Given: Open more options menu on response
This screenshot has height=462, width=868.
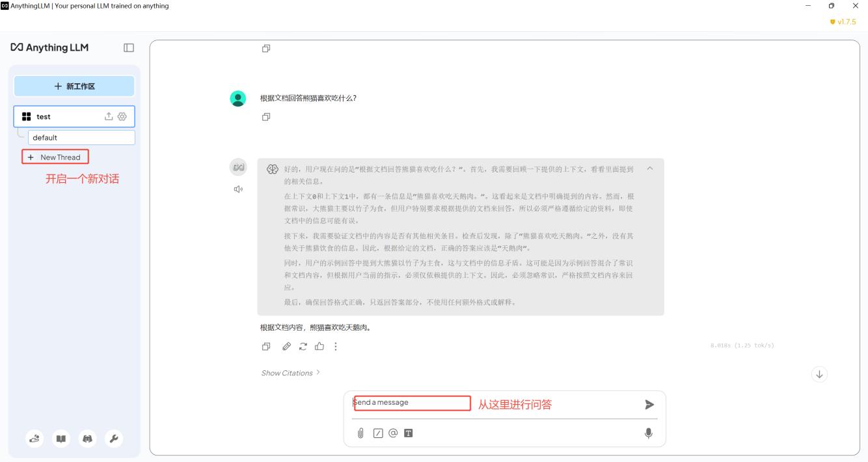Looking at the screenshot, I should point(336,347).
